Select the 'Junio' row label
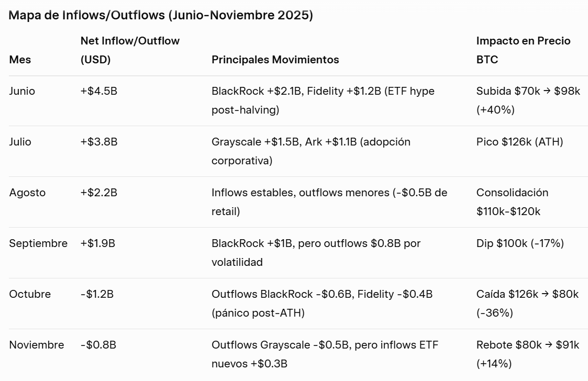The image size is (588, 381). 22,91
